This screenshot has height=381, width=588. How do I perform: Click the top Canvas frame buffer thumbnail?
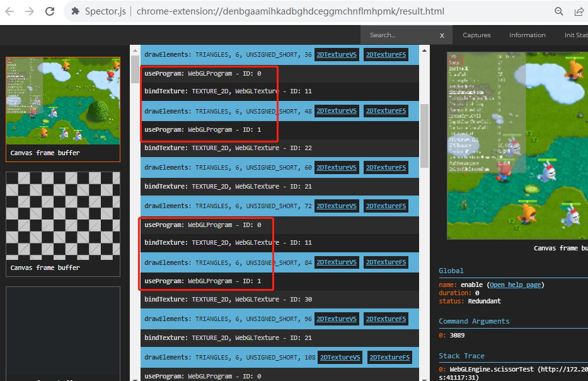click(x=62, y=103)
